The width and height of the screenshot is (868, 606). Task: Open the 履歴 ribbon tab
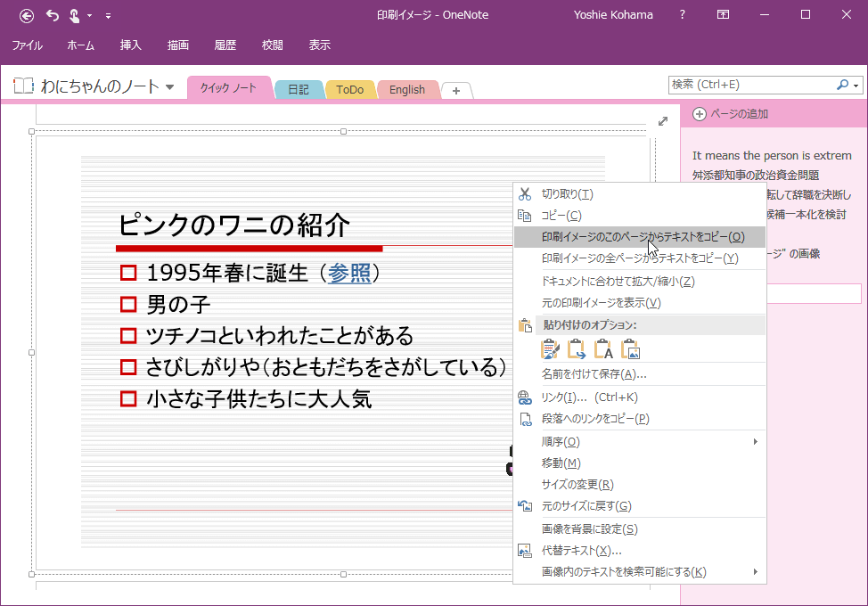pos(225,45)
